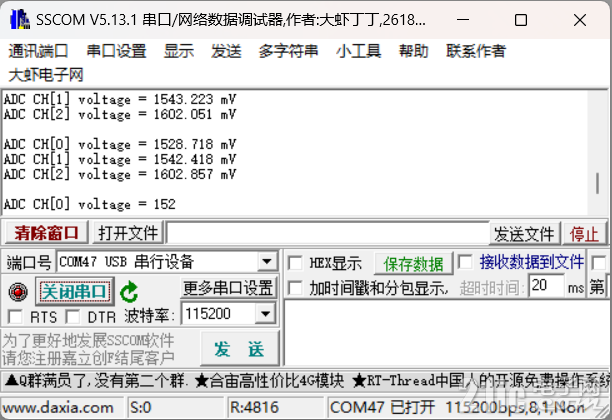Image resolution: width=612 pixels, height=420 pixels.
Task: Click the line with 1542.418 mV
Action: 120,159
